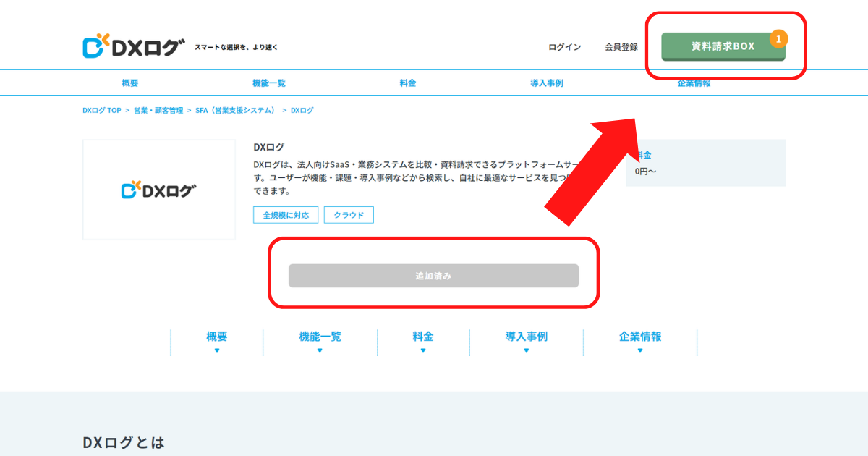Screen dimensions: 868x456
Task: Go to DXログ TOP breadcrumb
Action: [x=102, y=111]
